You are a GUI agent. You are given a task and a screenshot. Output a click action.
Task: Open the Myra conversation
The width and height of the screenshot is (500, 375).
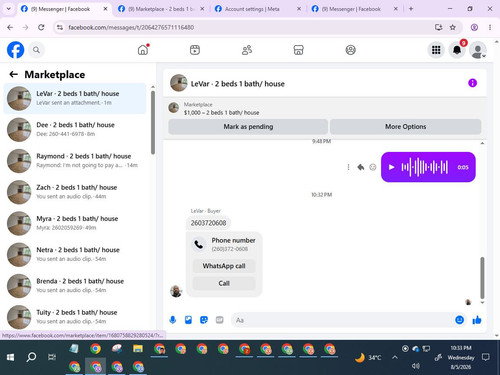click(x=75, y=223)
